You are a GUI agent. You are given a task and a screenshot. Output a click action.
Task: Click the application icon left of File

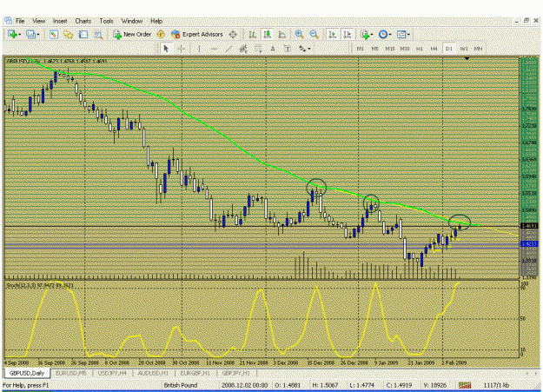tap(8, 21)
